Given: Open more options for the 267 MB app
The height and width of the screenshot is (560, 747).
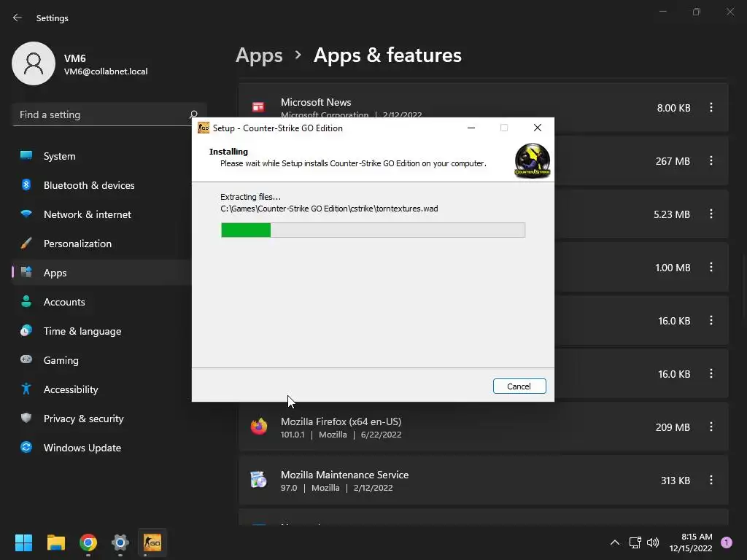Looking at the screenshot, I should pos(711,161).
